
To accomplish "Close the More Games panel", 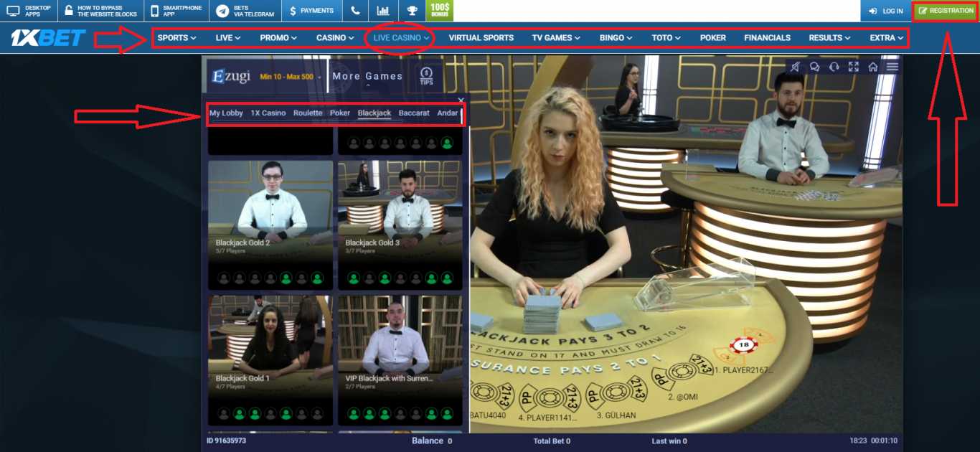I will (461, 100).
